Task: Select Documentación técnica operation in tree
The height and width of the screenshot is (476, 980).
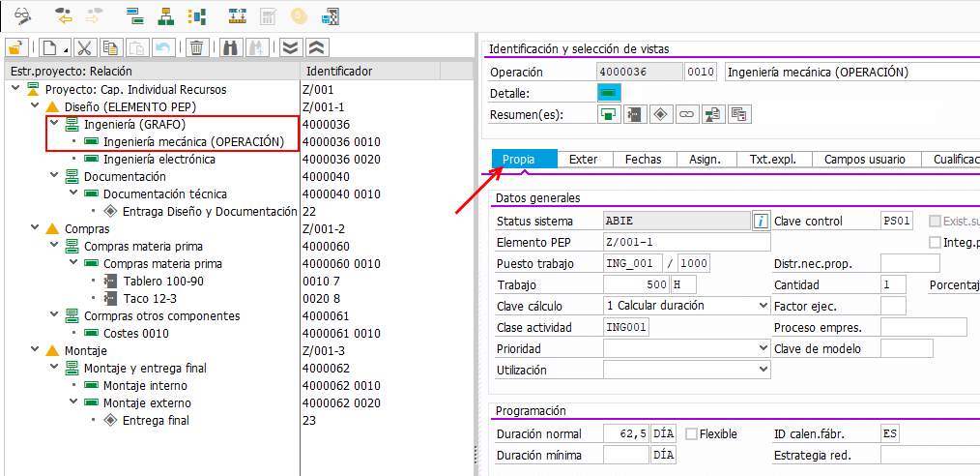Action: coord(165,194)
